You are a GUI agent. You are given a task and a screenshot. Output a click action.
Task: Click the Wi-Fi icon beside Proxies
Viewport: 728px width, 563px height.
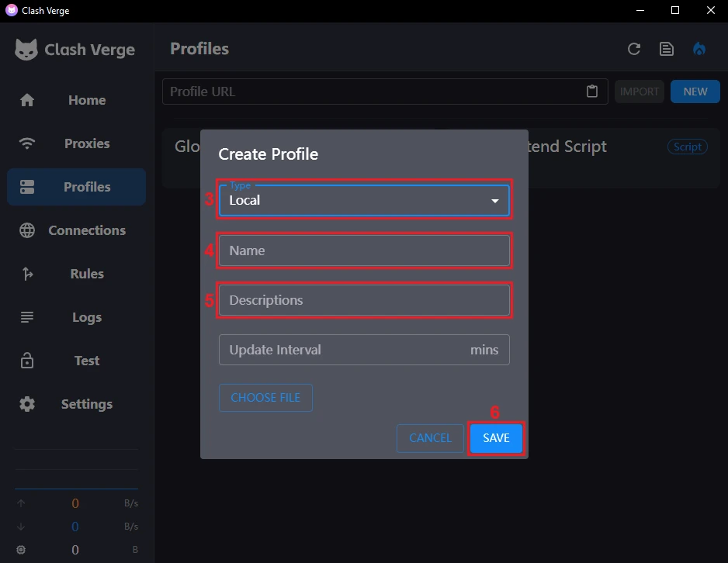click(x=27, y=143)
